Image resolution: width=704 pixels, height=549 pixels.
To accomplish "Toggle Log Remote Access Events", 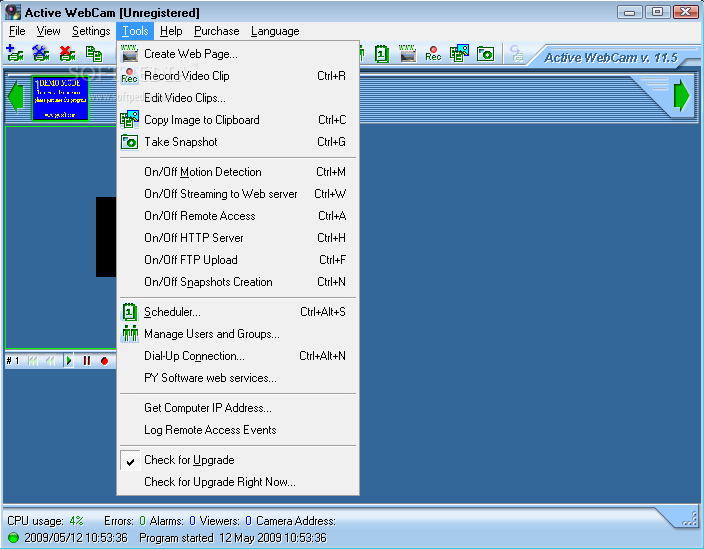I will (238, 430).
